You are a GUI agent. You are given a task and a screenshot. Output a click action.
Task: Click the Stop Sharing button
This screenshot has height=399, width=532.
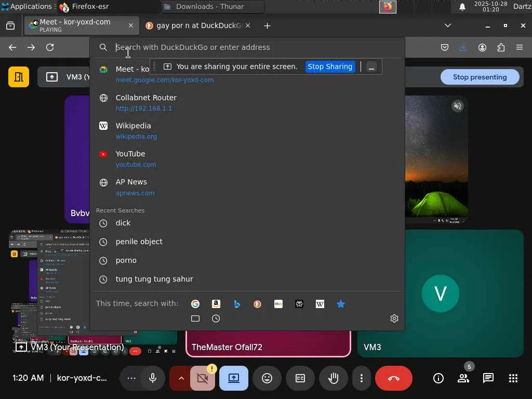click(330, 67)
